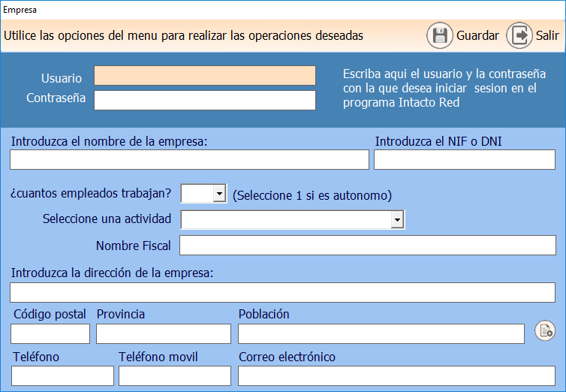Click the '¿cuantos empleados trabajan?' label
Screen dimensions: 566x392
tap(91, 193)
